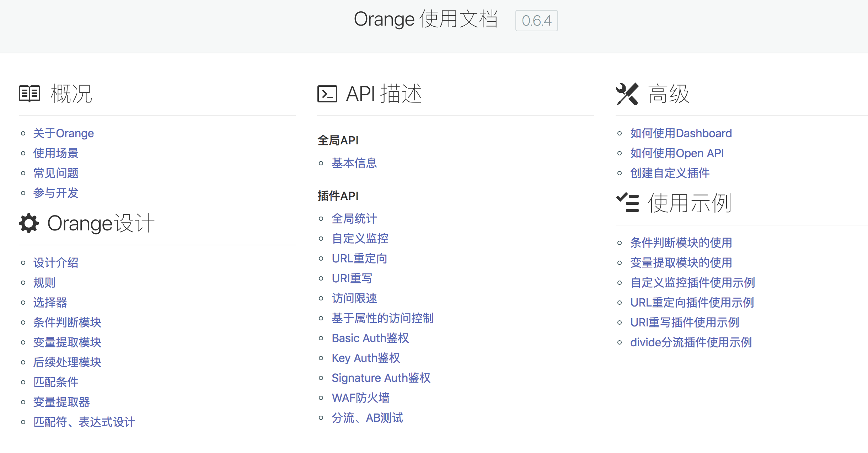Go to 使用场景 page
868x453 pixels.
tap(56, 153)
